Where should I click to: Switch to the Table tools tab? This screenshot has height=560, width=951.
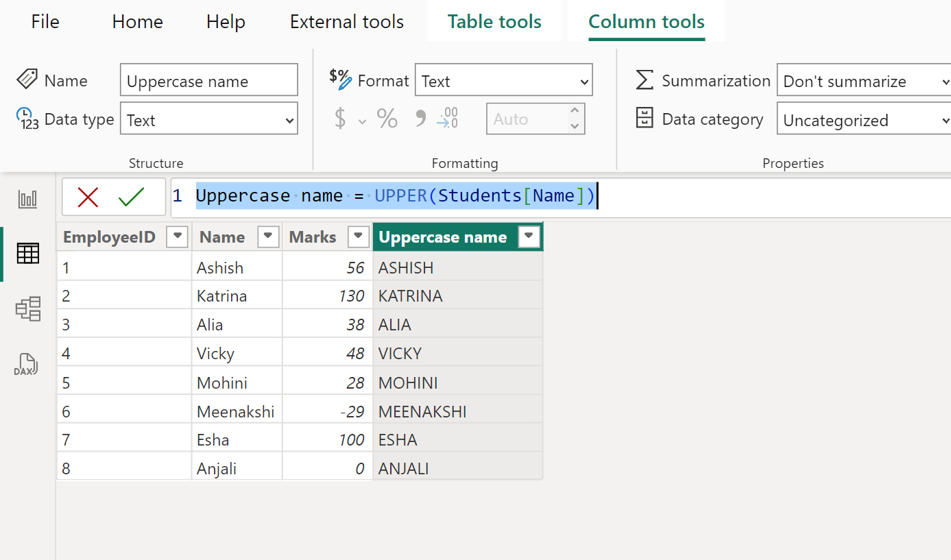(494, 21)
